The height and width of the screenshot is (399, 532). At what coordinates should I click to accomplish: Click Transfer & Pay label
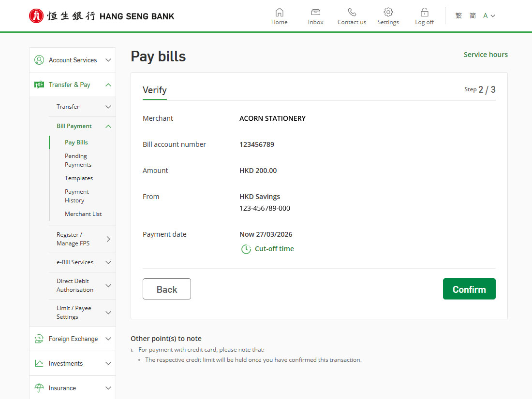click(x=70, y=85)
